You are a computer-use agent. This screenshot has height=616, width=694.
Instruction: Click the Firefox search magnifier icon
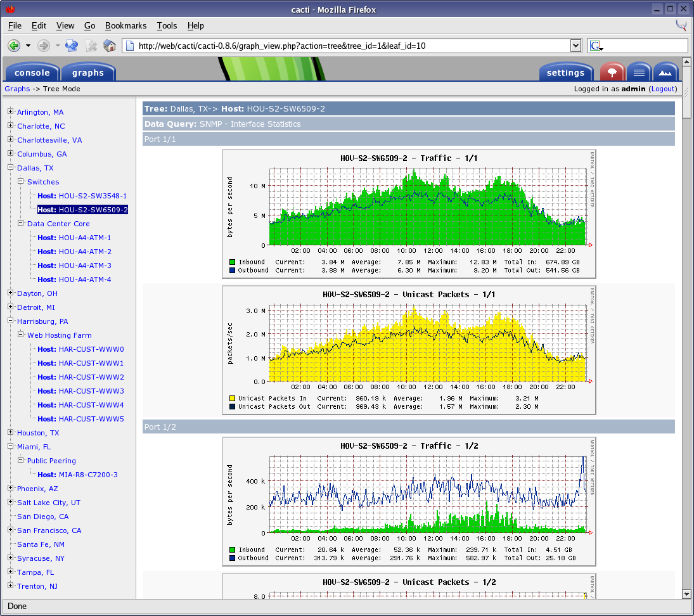pyautogui.click(x=681, y=26)
